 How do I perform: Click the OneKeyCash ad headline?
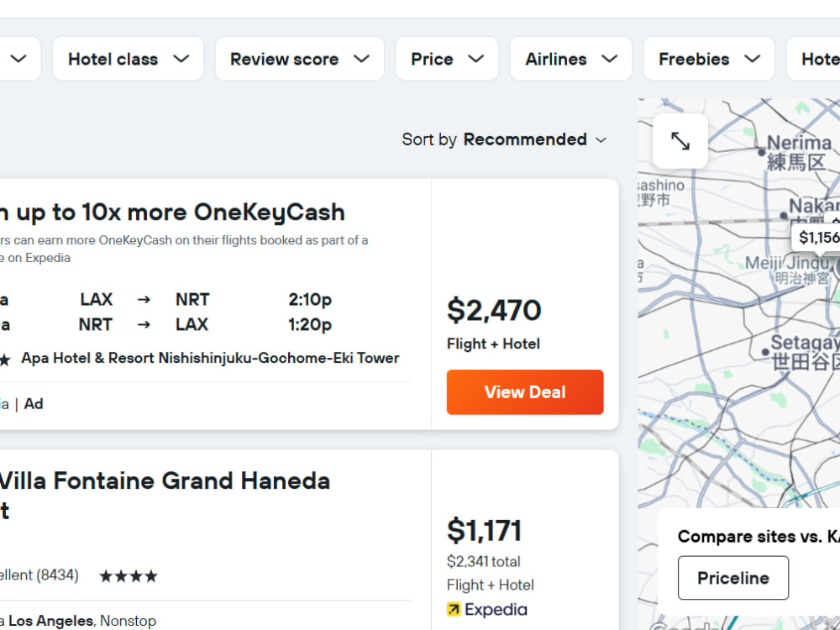click(172, 213)
